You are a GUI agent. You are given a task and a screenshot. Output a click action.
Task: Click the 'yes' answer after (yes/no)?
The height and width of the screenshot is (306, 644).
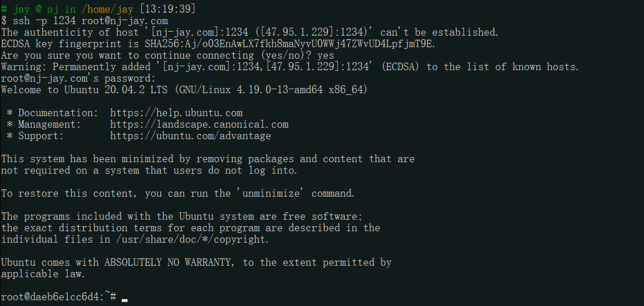tap(326, 55)
